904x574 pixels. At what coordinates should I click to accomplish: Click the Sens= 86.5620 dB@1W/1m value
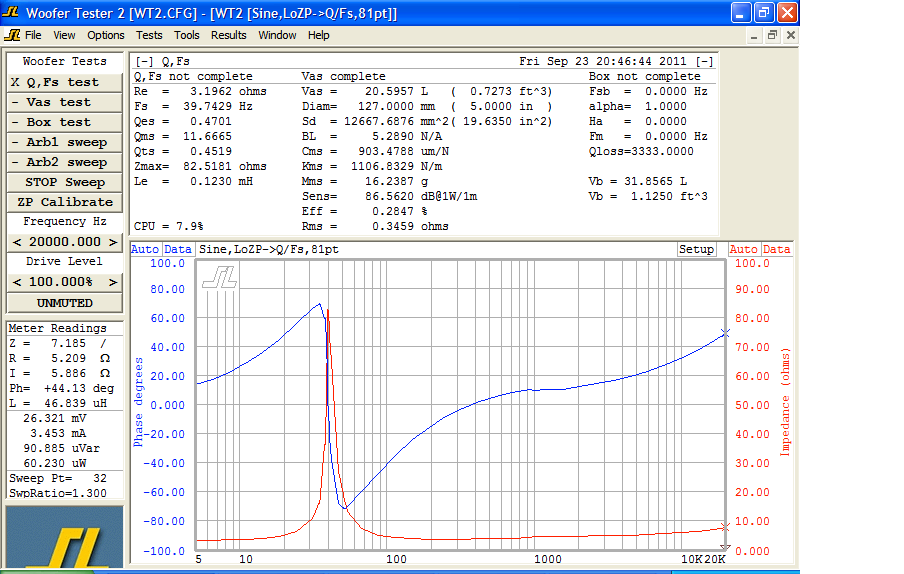(x=389, y=197)
